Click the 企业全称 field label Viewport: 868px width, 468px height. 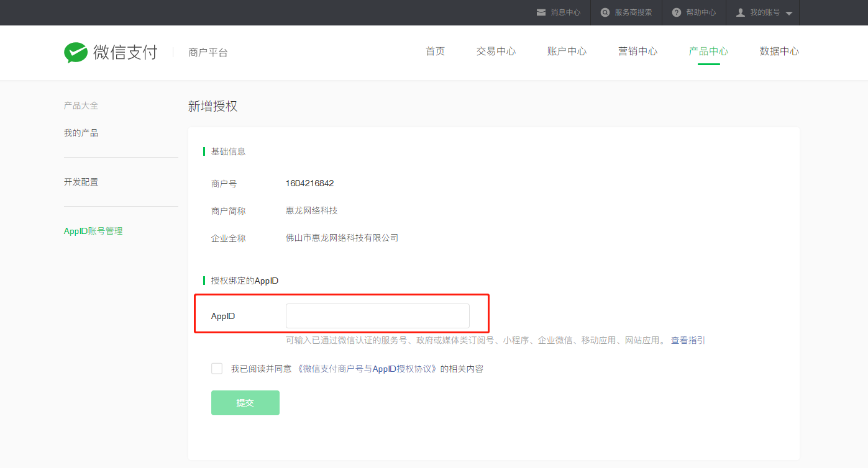[228, 238]
